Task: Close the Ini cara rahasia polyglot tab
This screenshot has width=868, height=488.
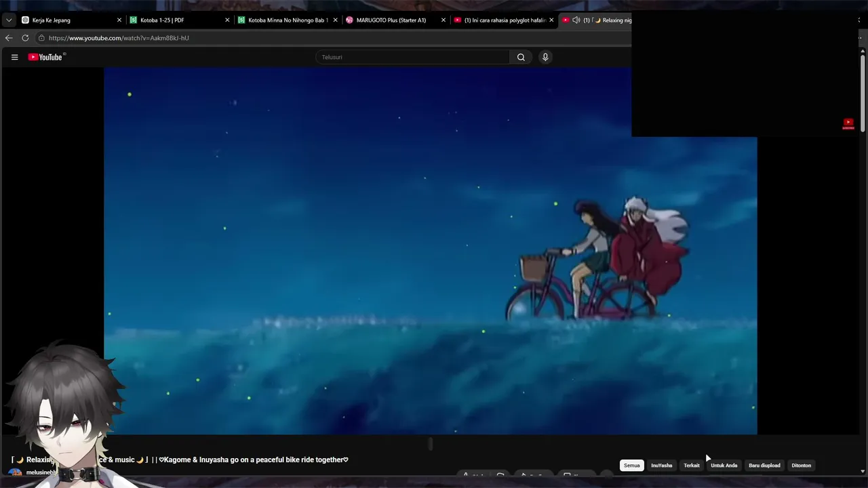Action: (551, 20)
